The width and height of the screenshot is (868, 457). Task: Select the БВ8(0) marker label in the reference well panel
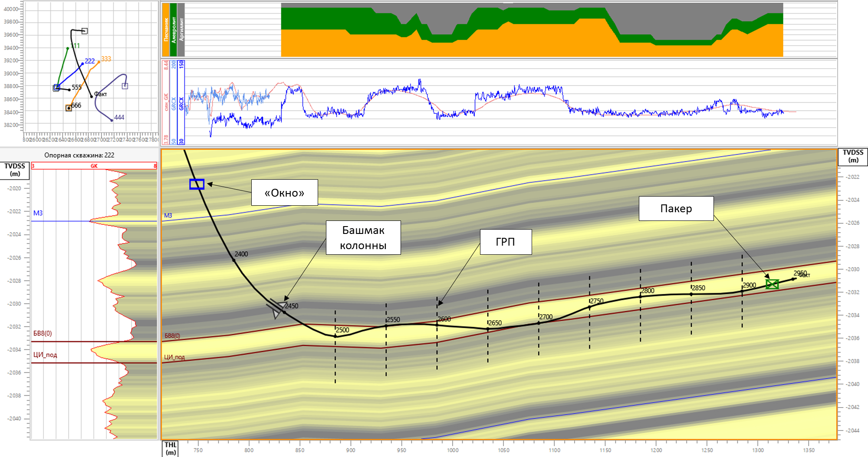tap(43, 333)
